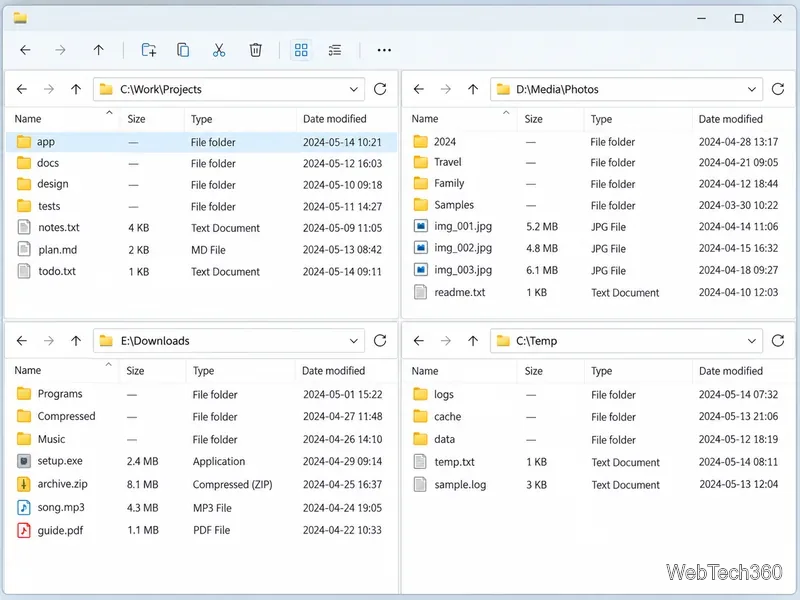
Task: Expand the C:\Work\Projects address dropdown
Action: 354,89
